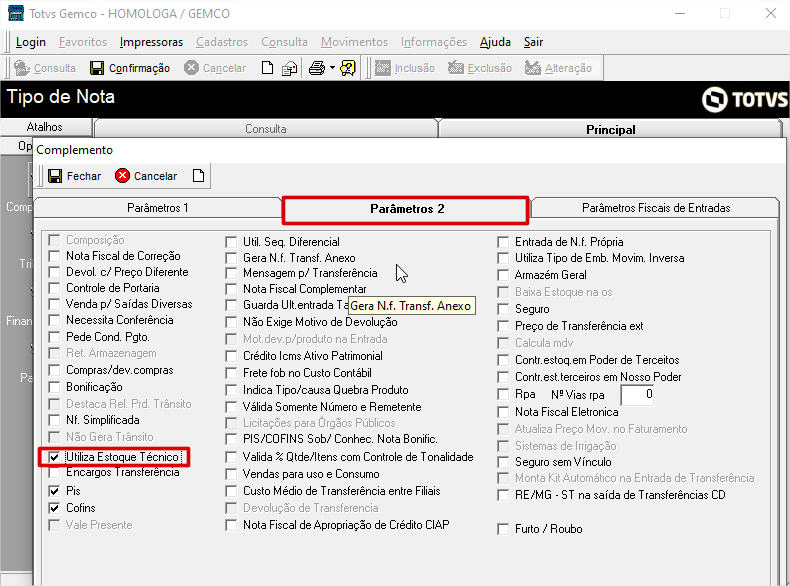Image resolution: width=790 pixels, height=586 pixels.
Task: Open the Impressoras menu
Action: click(x=151, y=42)
